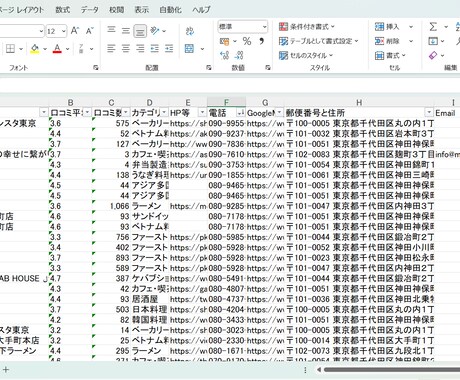Toggle top vertical alignment
Image resolution: width=460 pixels, height=380 pixels.
(x=111, y=31)
